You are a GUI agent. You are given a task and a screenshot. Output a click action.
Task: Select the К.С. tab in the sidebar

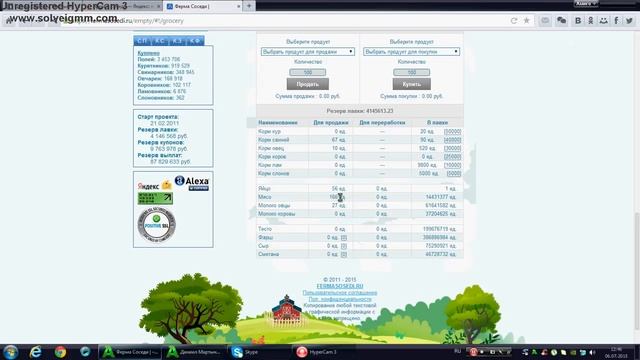pos(160,41)
